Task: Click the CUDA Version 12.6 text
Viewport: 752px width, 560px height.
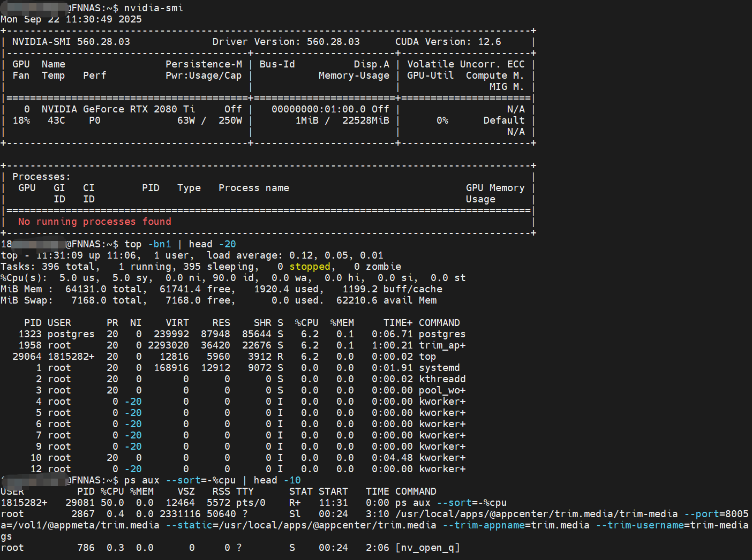Action: (x=448, y=42)
